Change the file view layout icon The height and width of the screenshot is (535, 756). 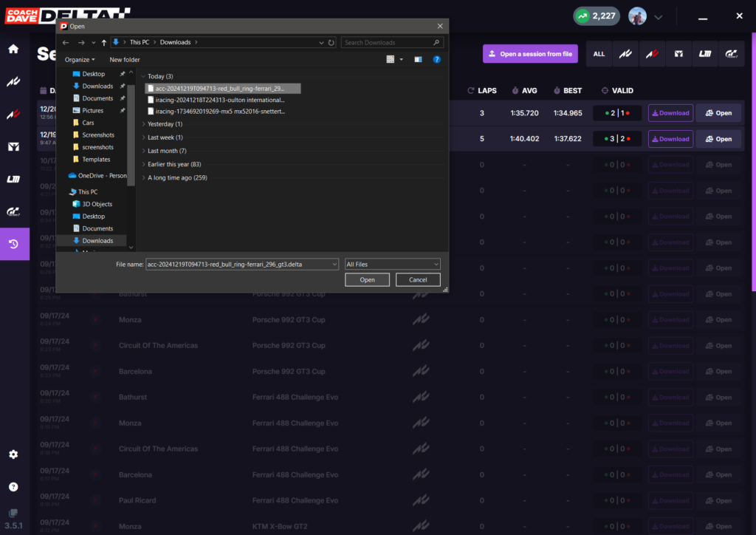click(390, 59)
